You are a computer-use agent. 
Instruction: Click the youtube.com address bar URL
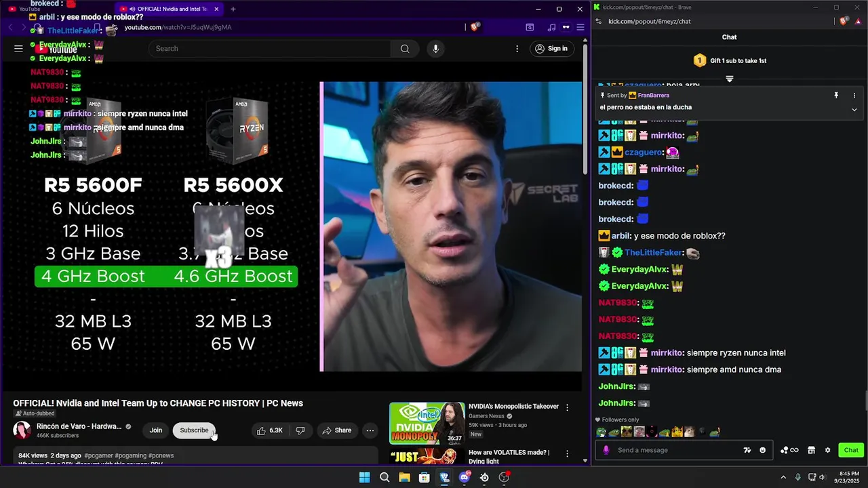click(x=178, y=27)
